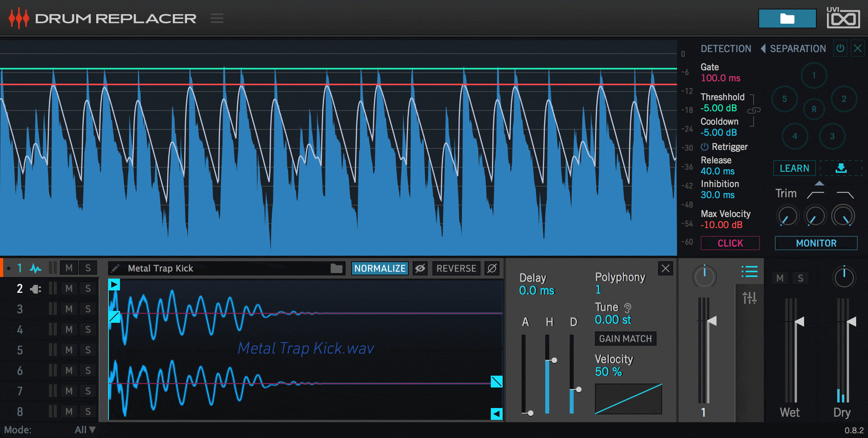Click the UVI logo icon

(x=843, y=18)
